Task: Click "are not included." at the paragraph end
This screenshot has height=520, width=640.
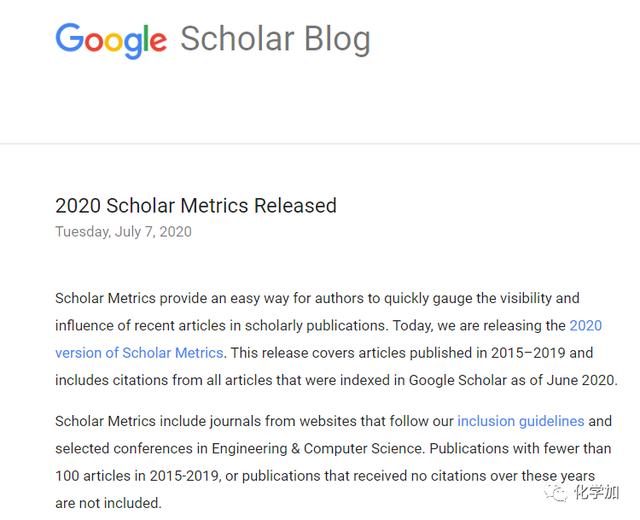Action: [108, 502]
